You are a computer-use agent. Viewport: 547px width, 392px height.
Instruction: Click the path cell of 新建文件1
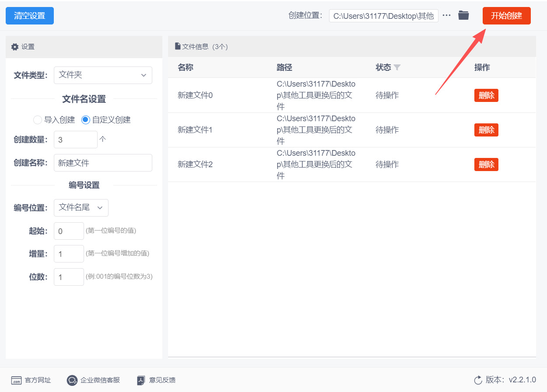316,130
